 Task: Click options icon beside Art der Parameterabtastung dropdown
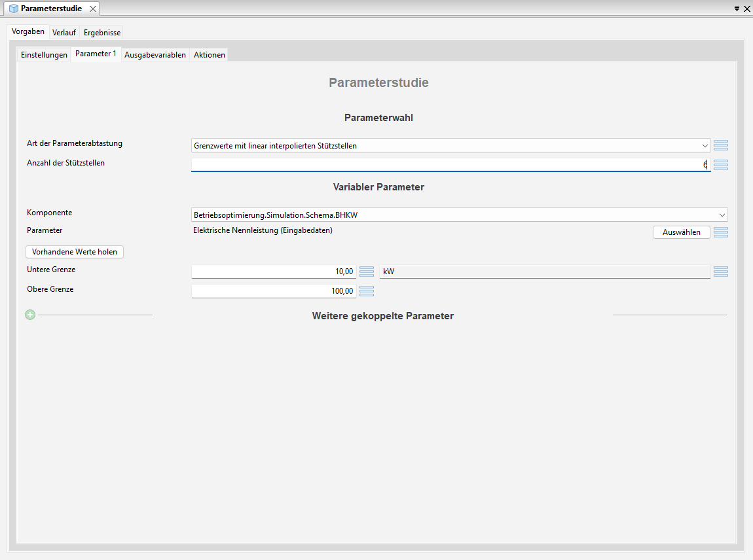pos(720,145)
